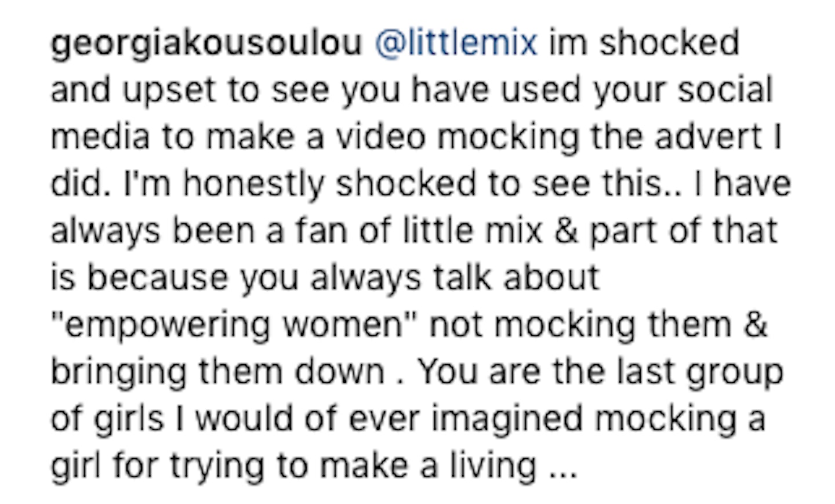Open the @littlemix mention link

456,42
